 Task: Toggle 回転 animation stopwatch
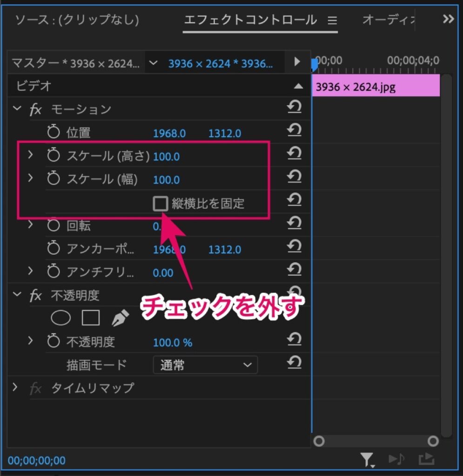pyautogui.click(x=54, y=225)
